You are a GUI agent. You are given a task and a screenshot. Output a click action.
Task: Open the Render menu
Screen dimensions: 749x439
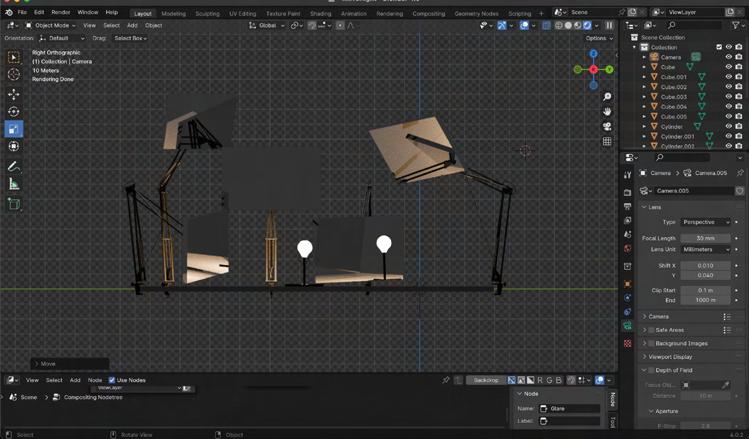[x=61, y=12]
